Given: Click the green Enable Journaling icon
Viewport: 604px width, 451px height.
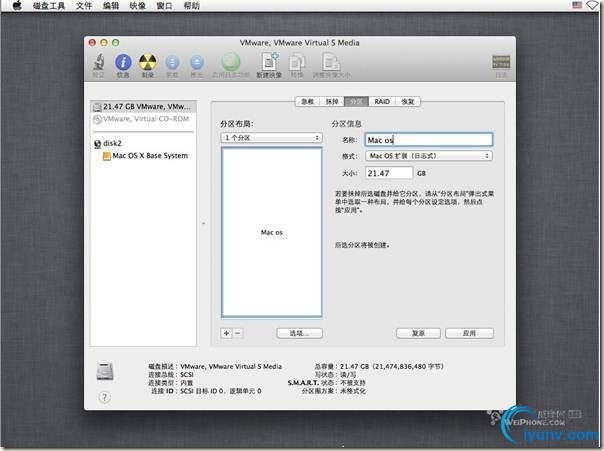Looking at the screenshot, I should (x=230, y=62).
